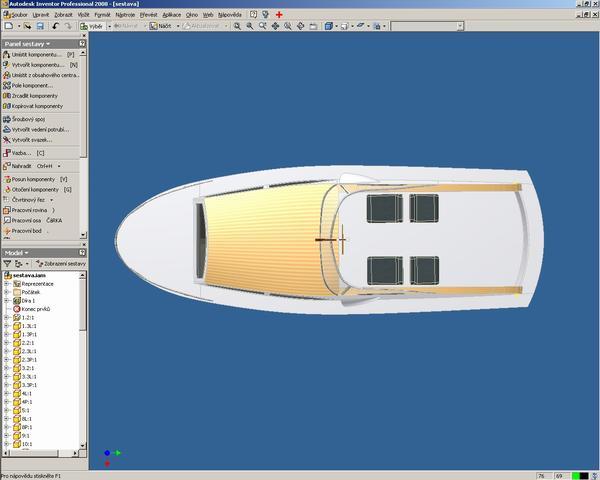This screenshot has height=480, width=600.
Task: Open the Model browser filter icon
Action: tap(8, 264)
